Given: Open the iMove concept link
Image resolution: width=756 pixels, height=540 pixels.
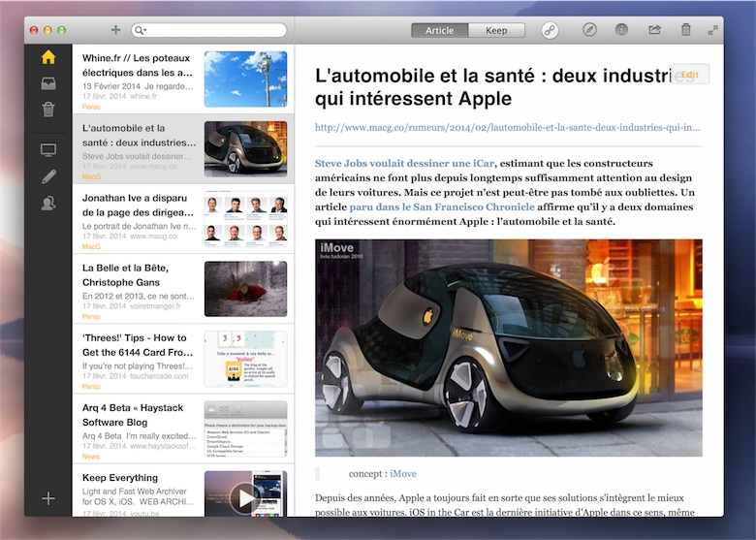Looking at the screenshot, I should tap(403, 473).
